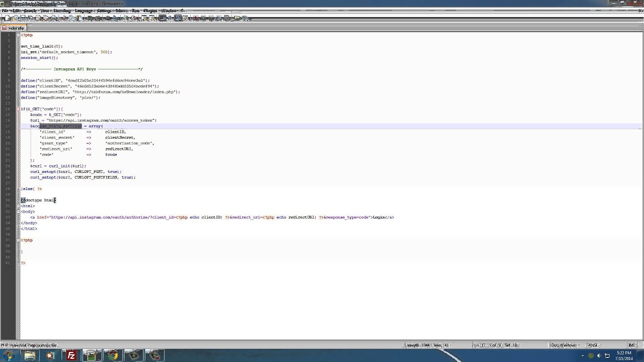Click the Open file toolbar icon

click(15, 18)
